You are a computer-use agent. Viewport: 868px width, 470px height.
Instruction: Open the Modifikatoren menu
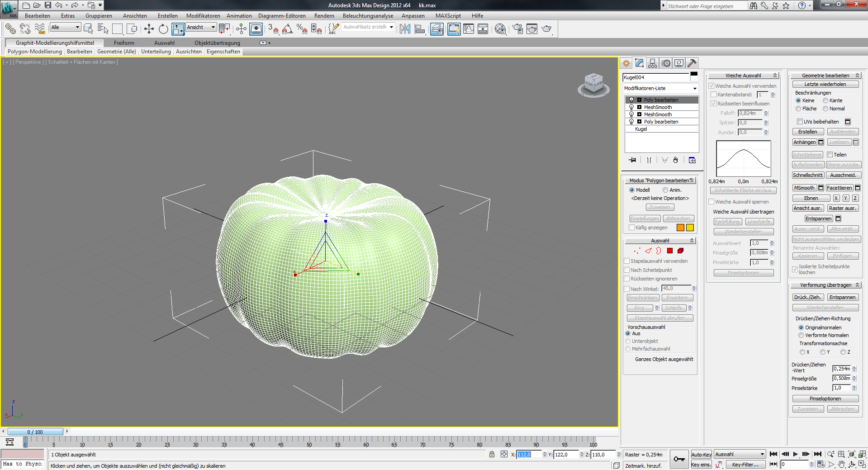[x=203, y=16]
